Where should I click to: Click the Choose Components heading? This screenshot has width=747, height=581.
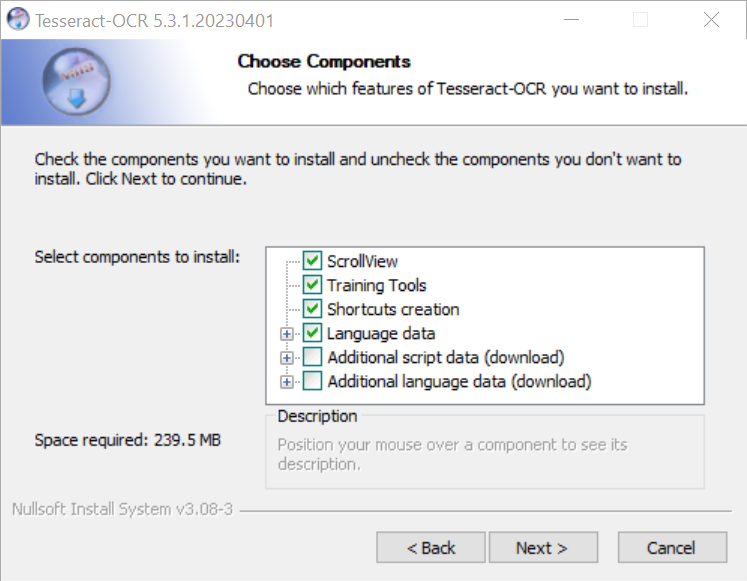click(324, 61)
